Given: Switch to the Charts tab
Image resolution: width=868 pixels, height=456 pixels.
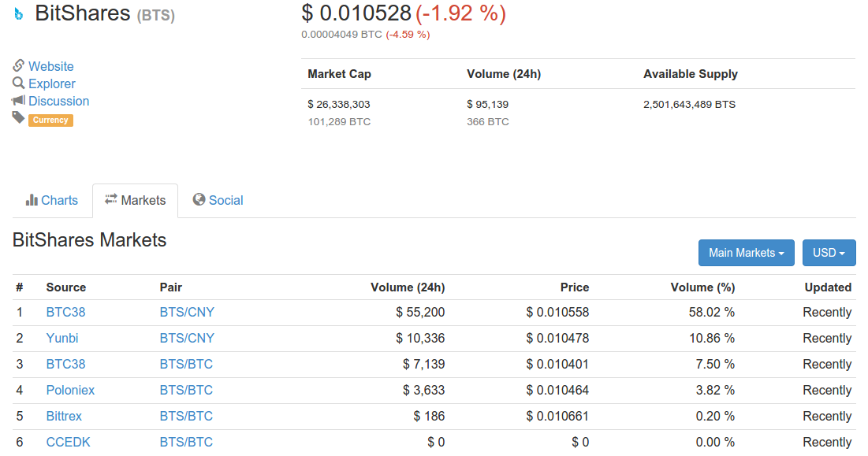Looking at the screenshot, I should pos(52,200).
